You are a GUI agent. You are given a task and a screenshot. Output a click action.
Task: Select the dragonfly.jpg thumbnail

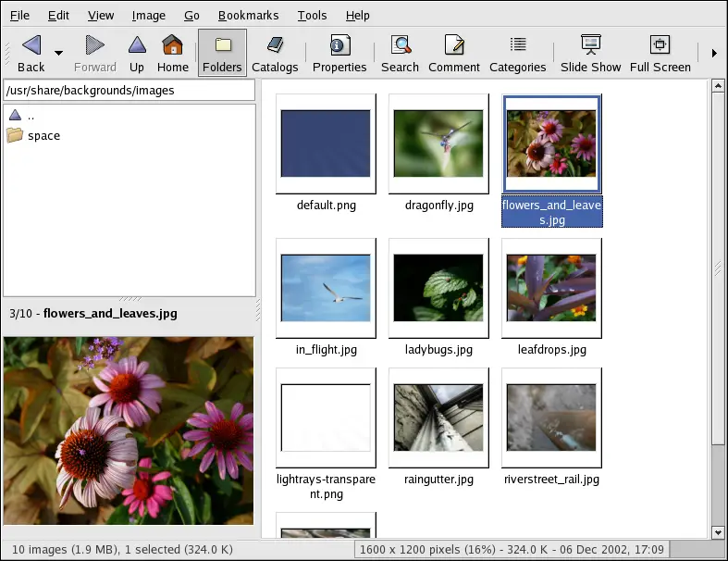(x=438, y=143)
